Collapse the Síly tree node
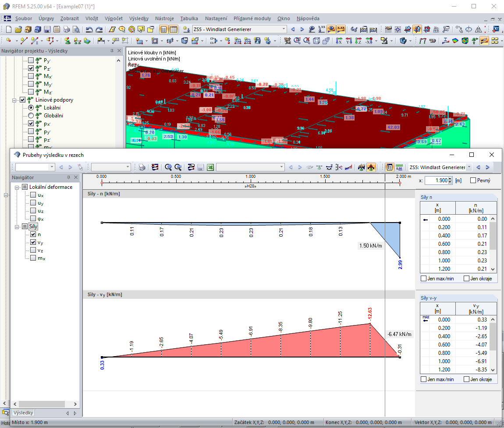The image size is (504, 428). click(17, 227)
